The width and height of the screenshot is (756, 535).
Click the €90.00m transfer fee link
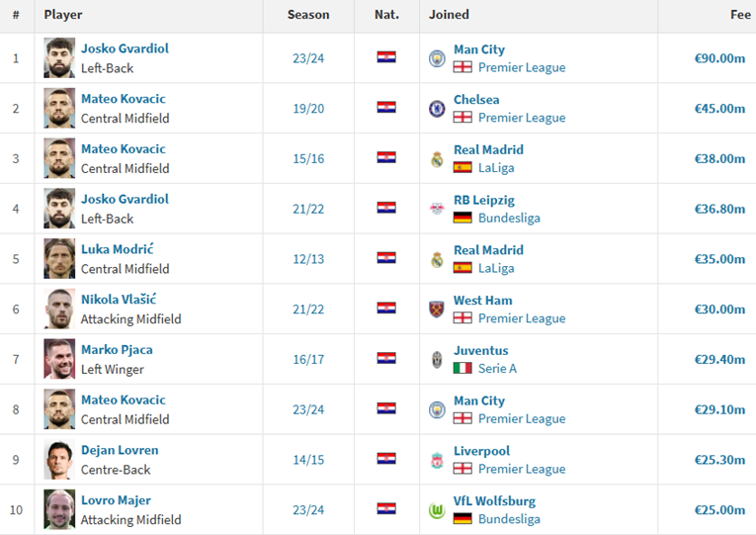(719, 58)
